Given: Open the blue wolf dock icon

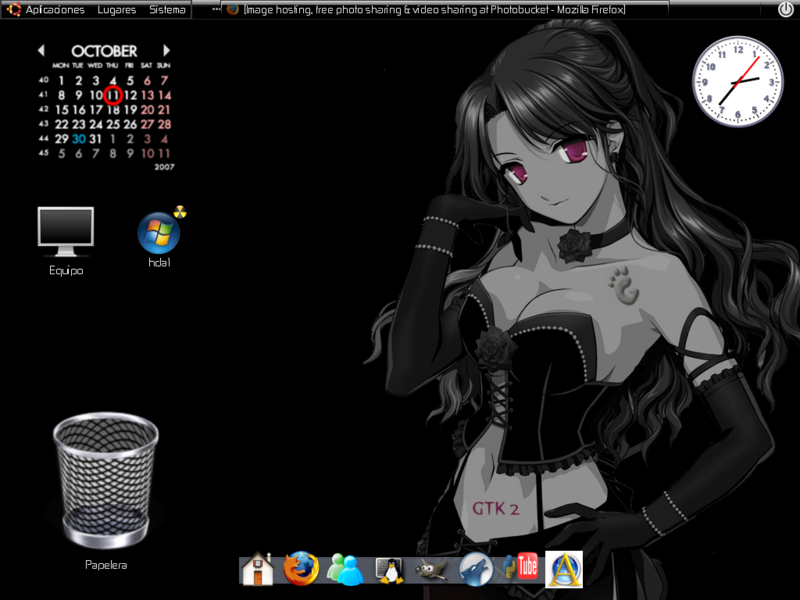Looking at the screenshot, I should [x=476, y=568].
